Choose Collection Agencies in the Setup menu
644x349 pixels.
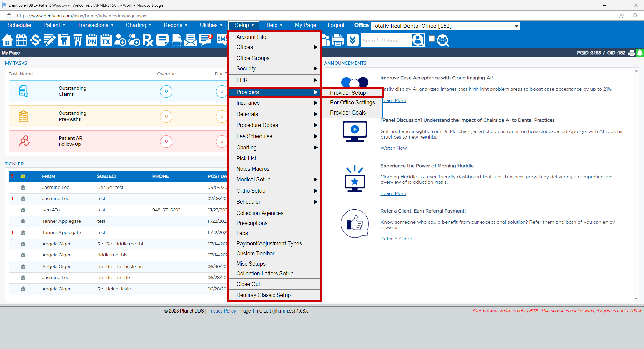(x=259, y=213)
